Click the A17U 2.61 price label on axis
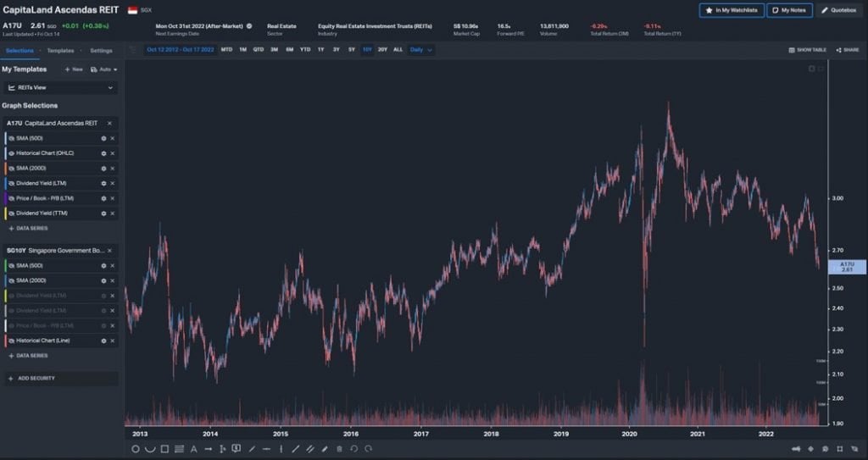 tap(847, 267)
